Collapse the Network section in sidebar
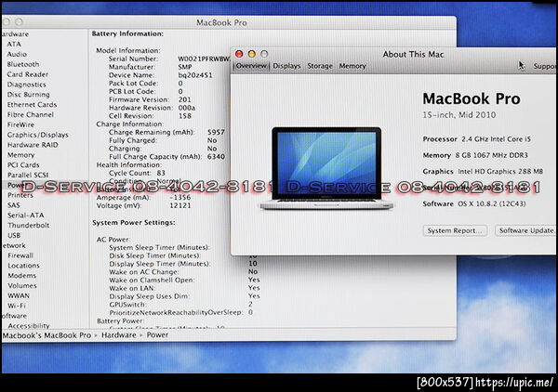This screenshot has height=392, width=558. (14, 245)
